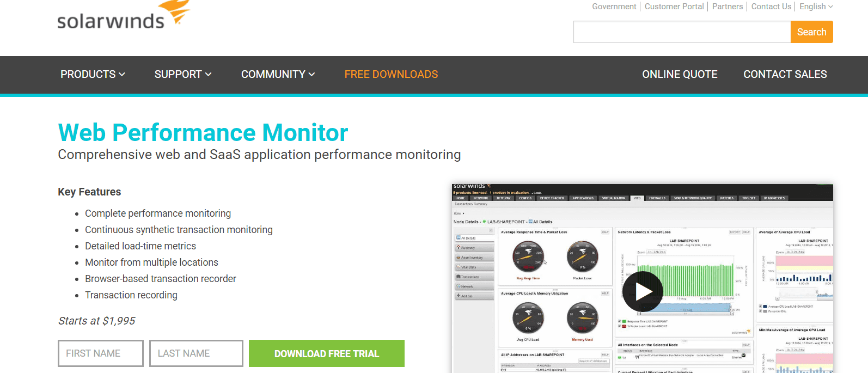Image resolution: width=868 pixels, height=373 pixels.
Task: Expand the PRODUCTS menu
Action: 93,74
